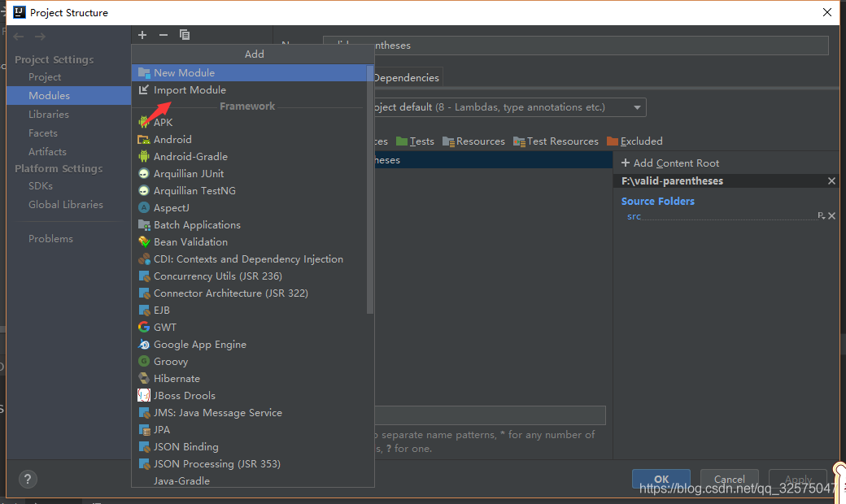The image size is (846, 504).
Task: Pick the AspectJ framework icon
Action: pyautogui.click(x=143, y=207)
